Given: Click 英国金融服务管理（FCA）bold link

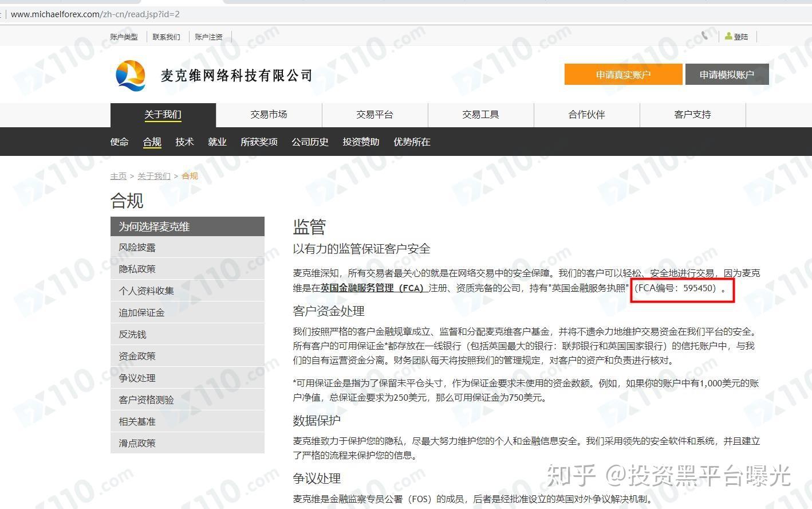Looking at the screenshot, I should point(374,288).
